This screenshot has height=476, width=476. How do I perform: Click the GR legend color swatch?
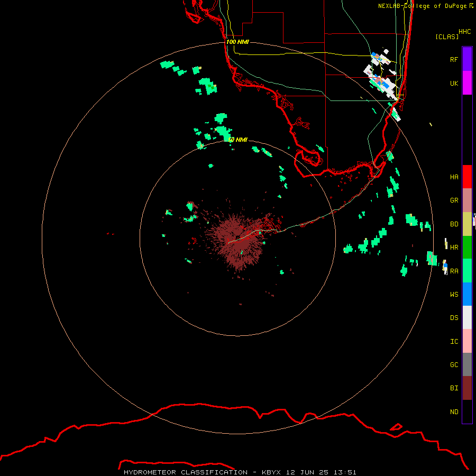(467, 200)
